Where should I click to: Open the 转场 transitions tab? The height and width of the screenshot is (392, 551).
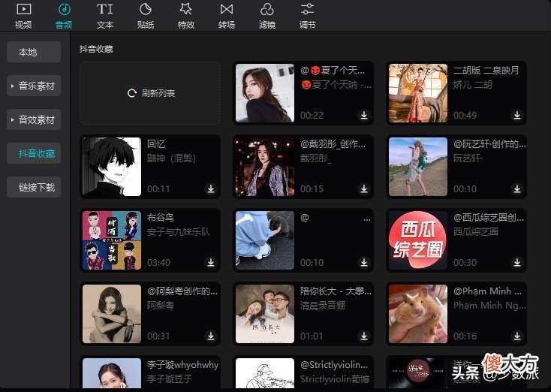(x=226, y=16)
